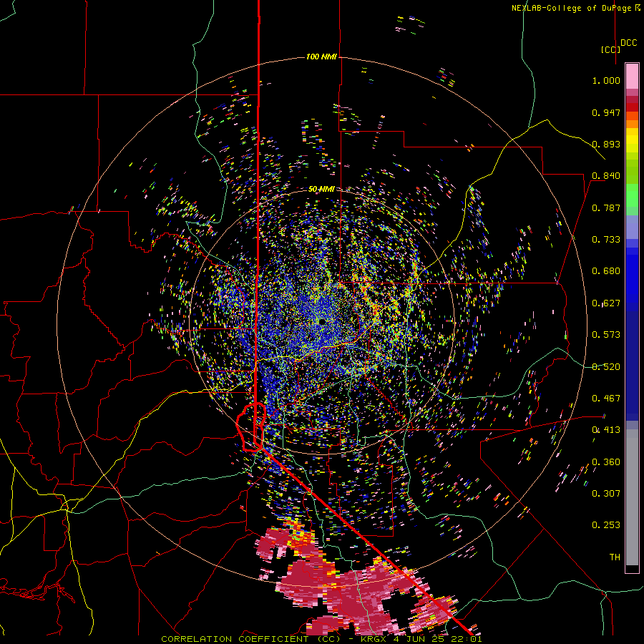Click the [CC] legend unit label
This screenshot has height=644, width=644.
pos(610,49)
